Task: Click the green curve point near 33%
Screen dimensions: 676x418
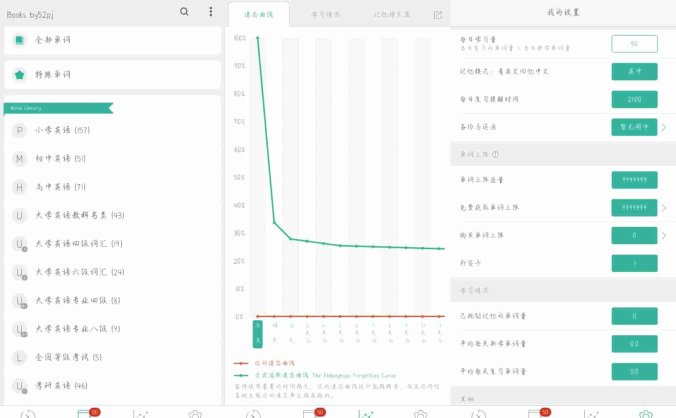Action: (x=275, y=223)
